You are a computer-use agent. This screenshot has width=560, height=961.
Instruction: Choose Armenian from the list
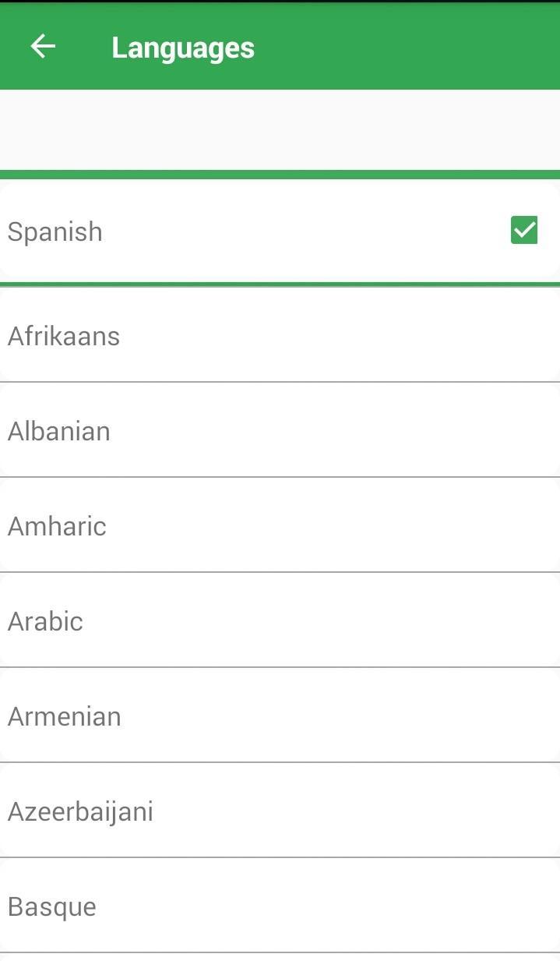[280, 716]
